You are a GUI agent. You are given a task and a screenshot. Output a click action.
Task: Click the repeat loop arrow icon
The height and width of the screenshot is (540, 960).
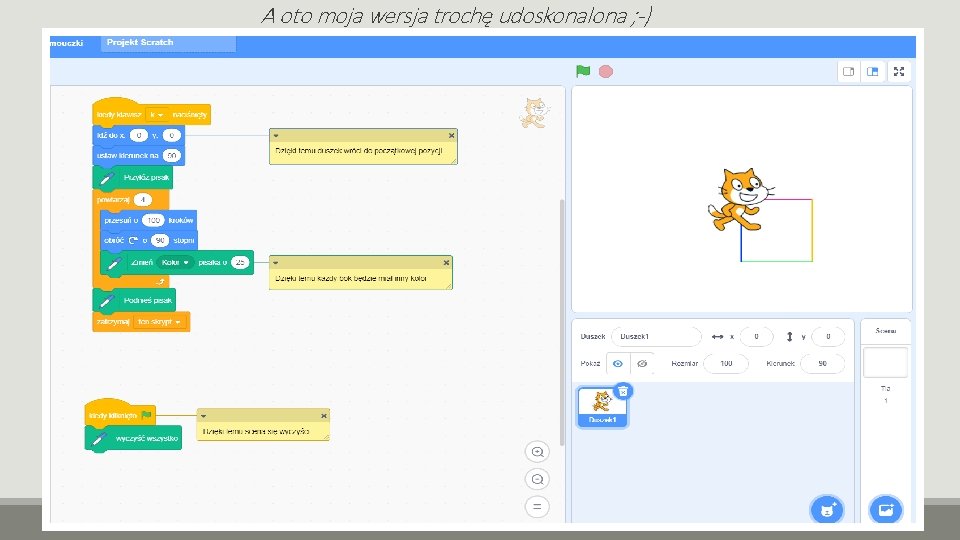(x=160, y=282)
